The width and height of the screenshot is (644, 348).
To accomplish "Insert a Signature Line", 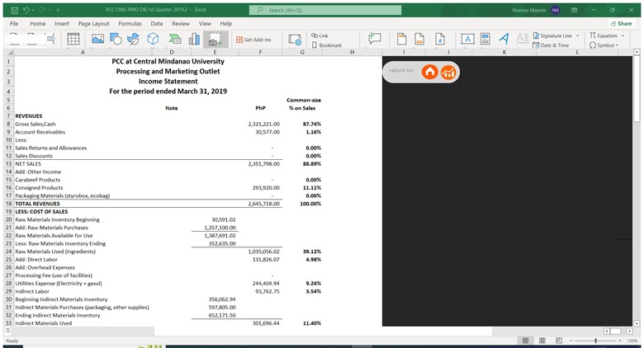I will coord(552,35).
